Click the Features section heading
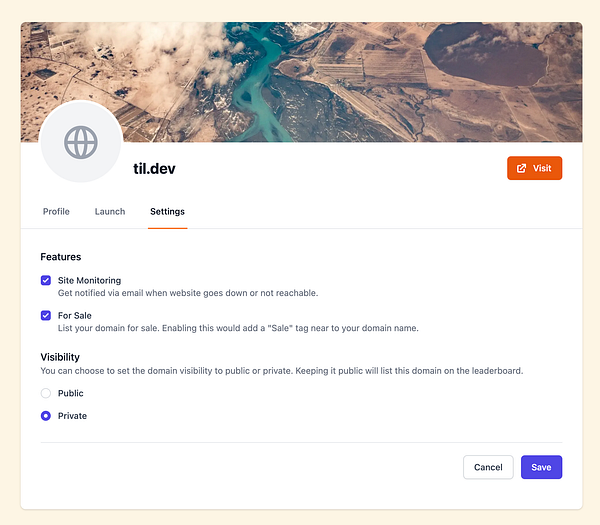This screenshot has height=525, width=600. click(61, 257)
